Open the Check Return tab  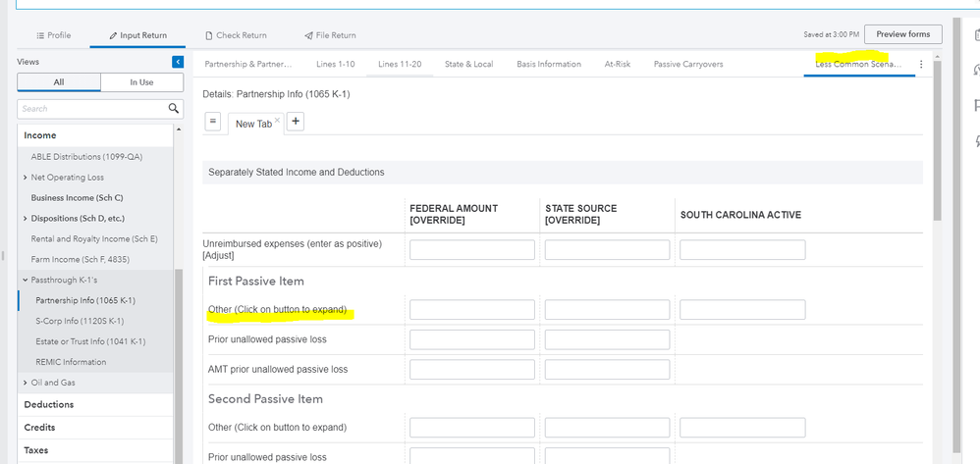tap(236, 35)
